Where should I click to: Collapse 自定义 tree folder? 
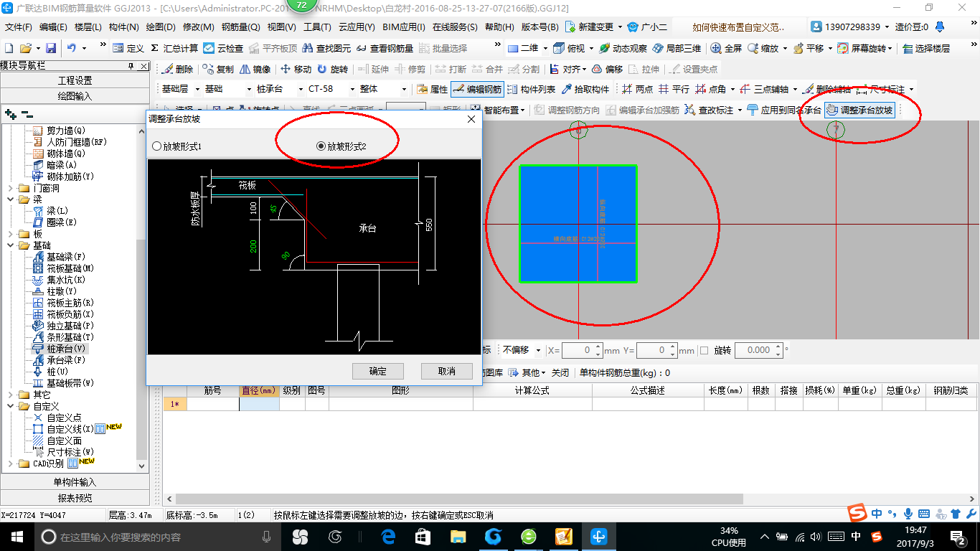click(x=9, y=406)
